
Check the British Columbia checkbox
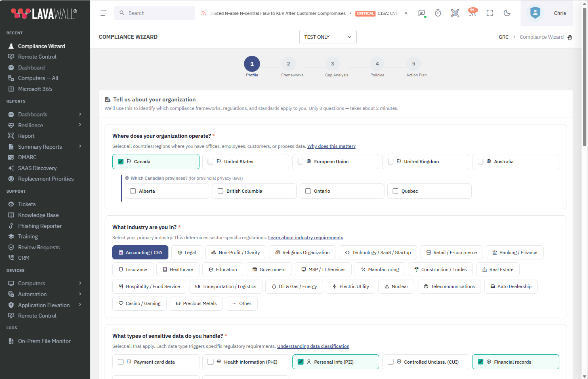tap(220, 191)
